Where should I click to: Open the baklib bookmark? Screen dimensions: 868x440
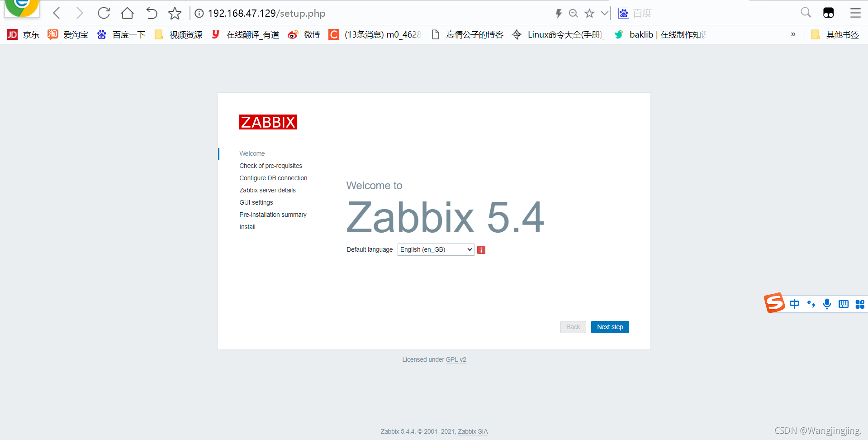[x=660, y=34]
